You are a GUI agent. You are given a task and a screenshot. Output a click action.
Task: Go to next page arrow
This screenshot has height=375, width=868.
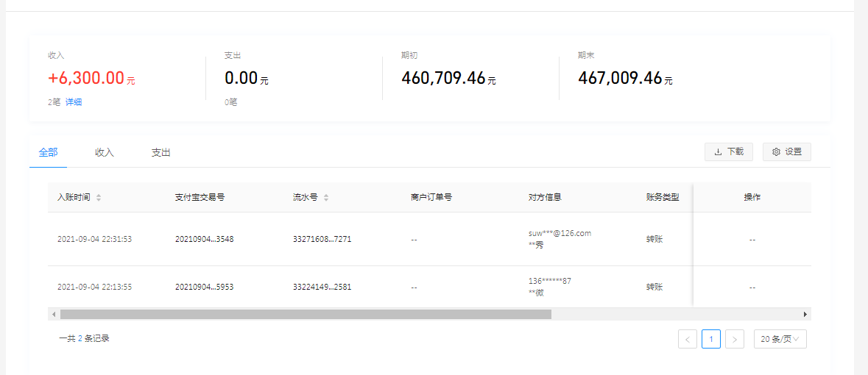pyautogui.click(x=734, y=339)
